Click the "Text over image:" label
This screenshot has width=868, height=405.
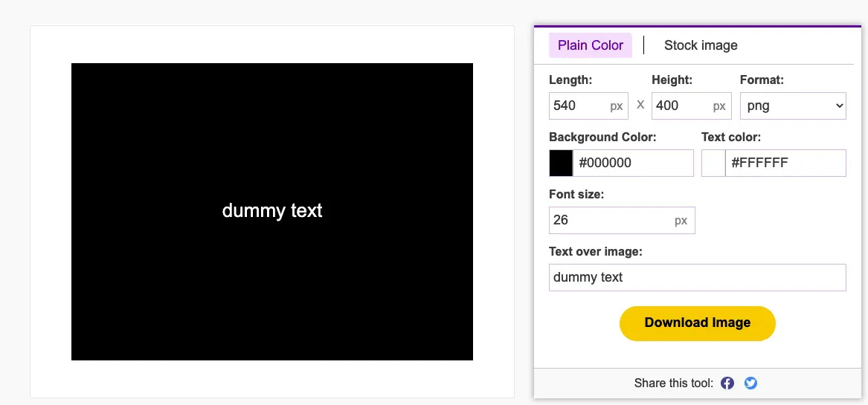tap(596, 252)
